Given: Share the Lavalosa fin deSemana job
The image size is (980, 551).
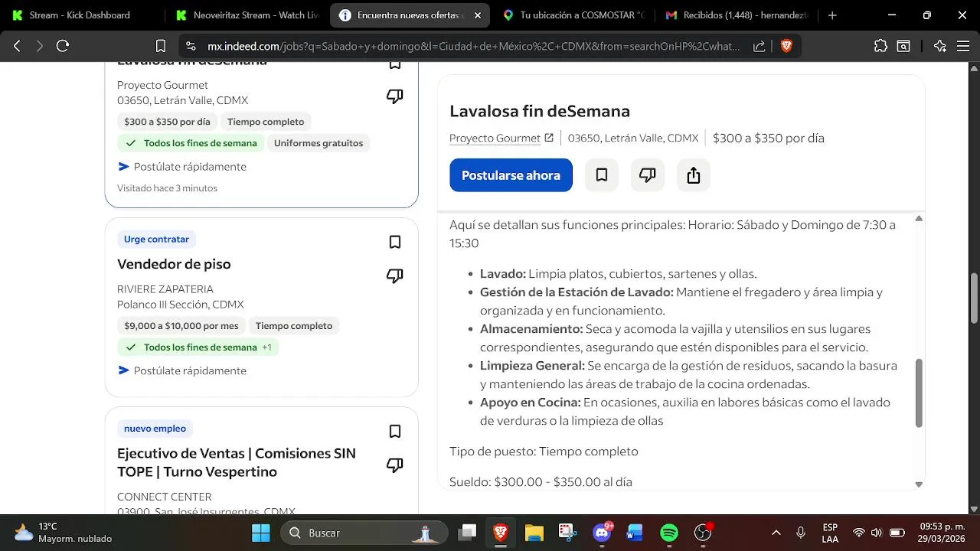Looking at the screenshot, I should click(x=694, y=175).
